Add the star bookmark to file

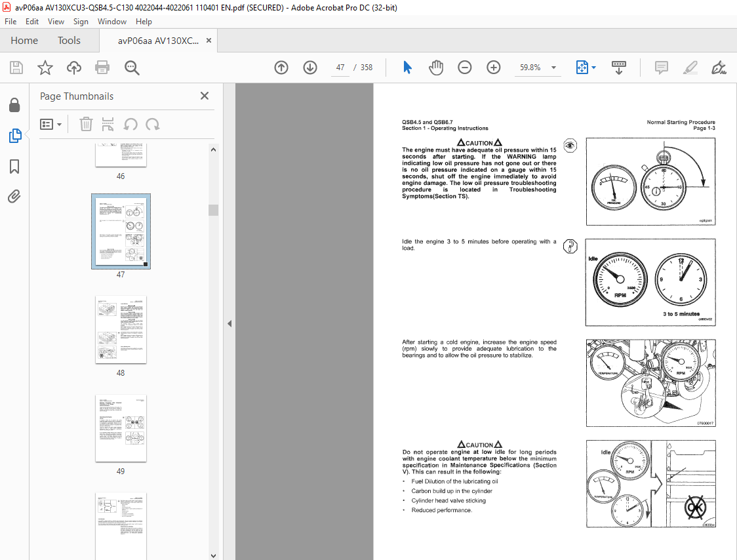45,68
